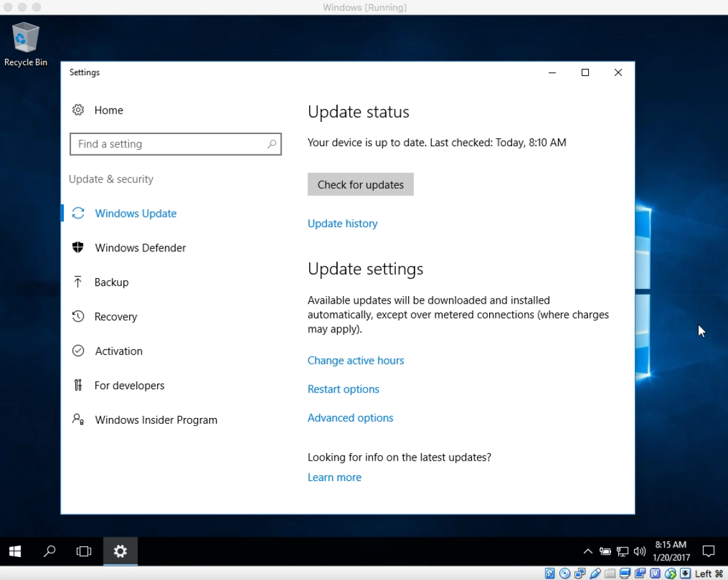Click the 'Your device is up to date' text

[x=437, y=142]
